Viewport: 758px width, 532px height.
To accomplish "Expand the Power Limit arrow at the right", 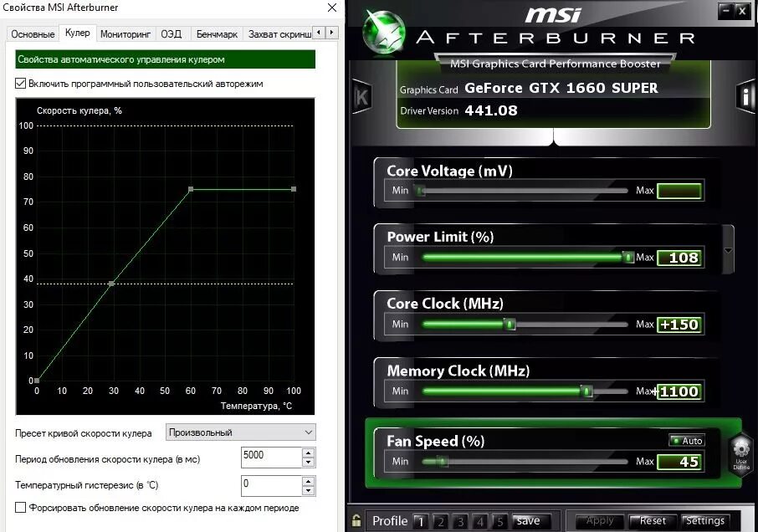I will click(728, 251).
